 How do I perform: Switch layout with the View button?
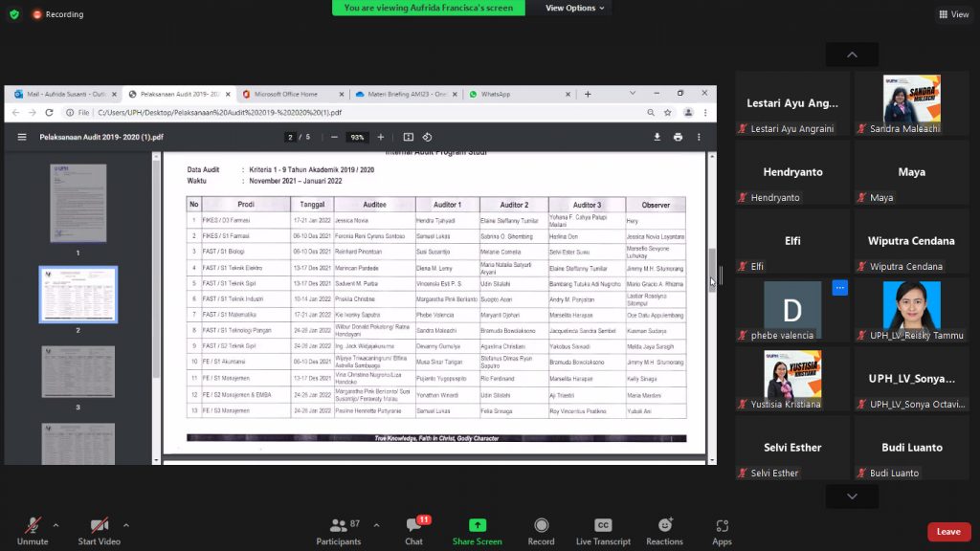pos(954,14)
